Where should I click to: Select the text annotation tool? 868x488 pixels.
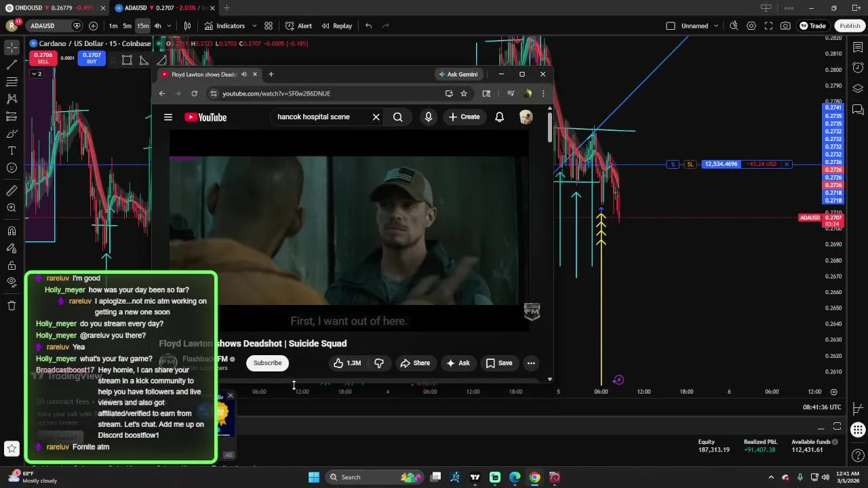12,150
